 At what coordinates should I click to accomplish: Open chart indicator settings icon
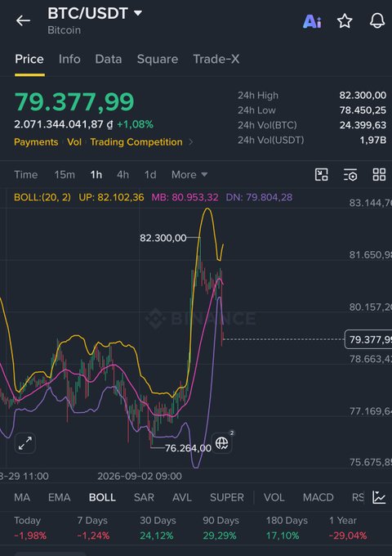tap(350, 174)
